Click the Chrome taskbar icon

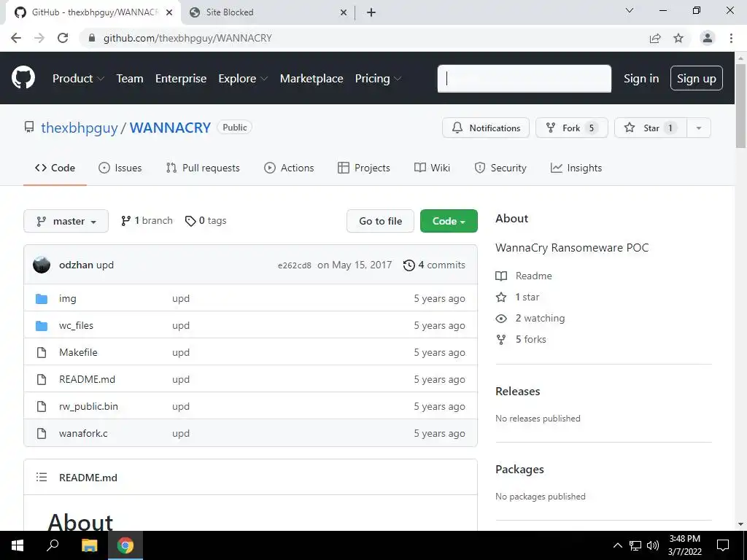(125, 545)
